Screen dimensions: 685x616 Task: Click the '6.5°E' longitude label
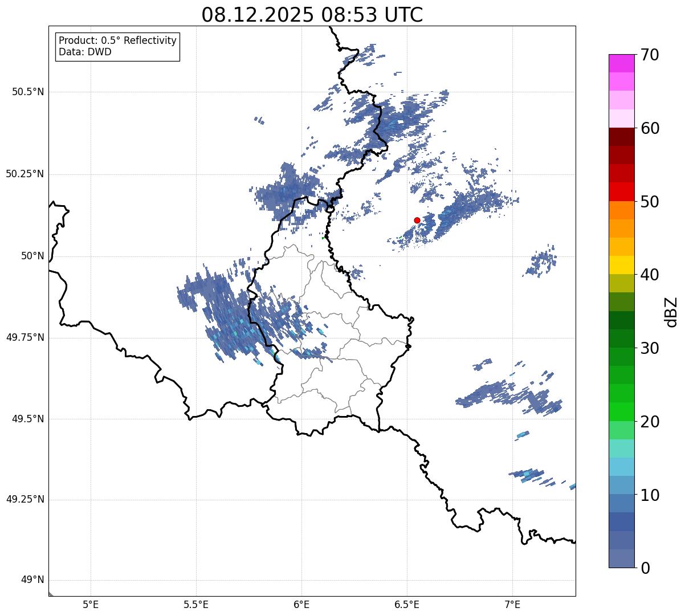tap(407, 604)
